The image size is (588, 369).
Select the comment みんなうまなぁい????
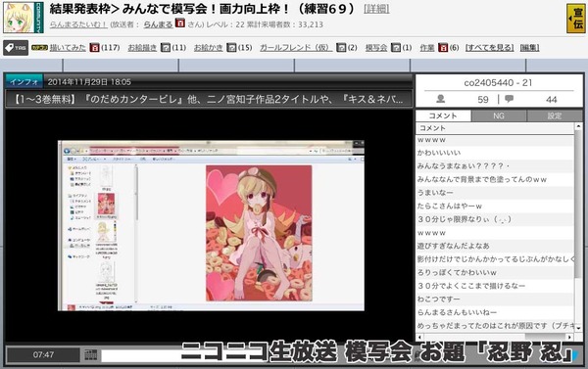pyautogui.click(x=495, y=166)
